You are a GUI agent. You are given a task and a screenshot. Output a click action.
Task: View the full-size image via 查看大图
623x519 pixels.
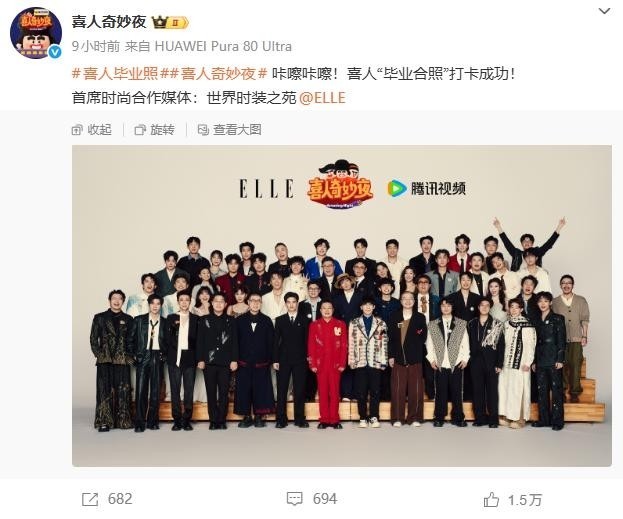(x=230, y=130)
